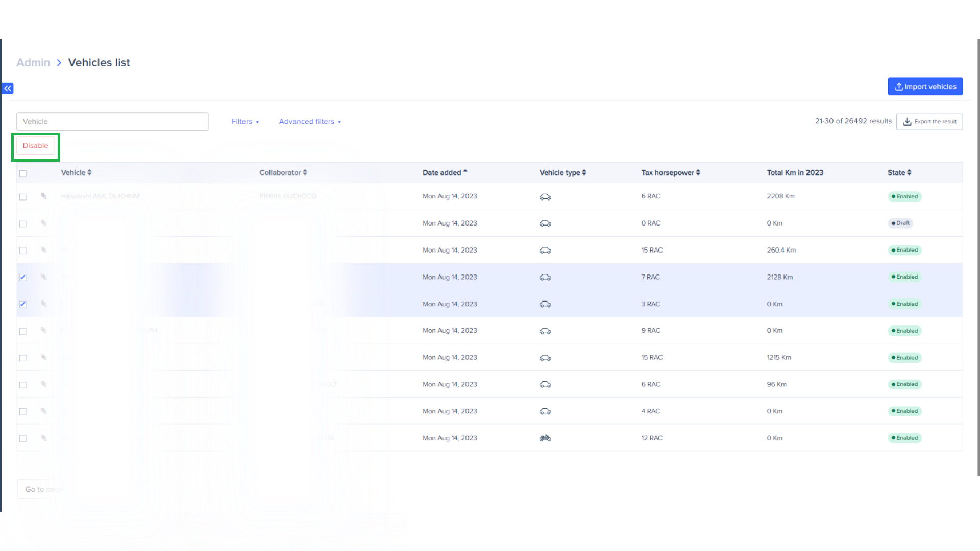This screenshot has width=980, height=551.
Task: Click motorcycle icon in the 12 RAC row
Action: [545, 438]
